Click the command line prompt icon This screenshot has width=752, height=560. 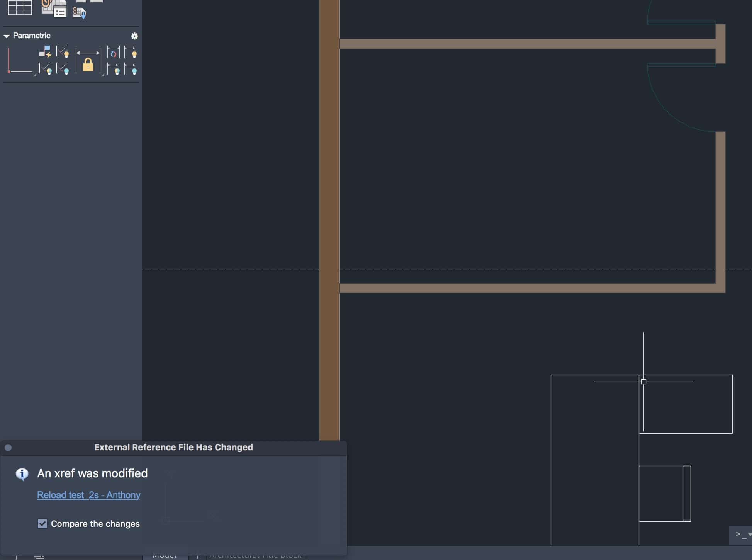pos(740,535)
